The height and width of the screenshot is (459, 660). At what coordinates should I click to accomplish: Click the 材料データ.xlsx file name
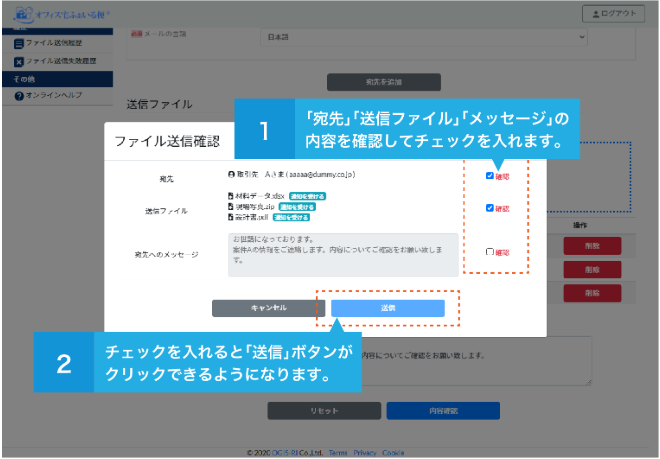click(x=260, y=196)
